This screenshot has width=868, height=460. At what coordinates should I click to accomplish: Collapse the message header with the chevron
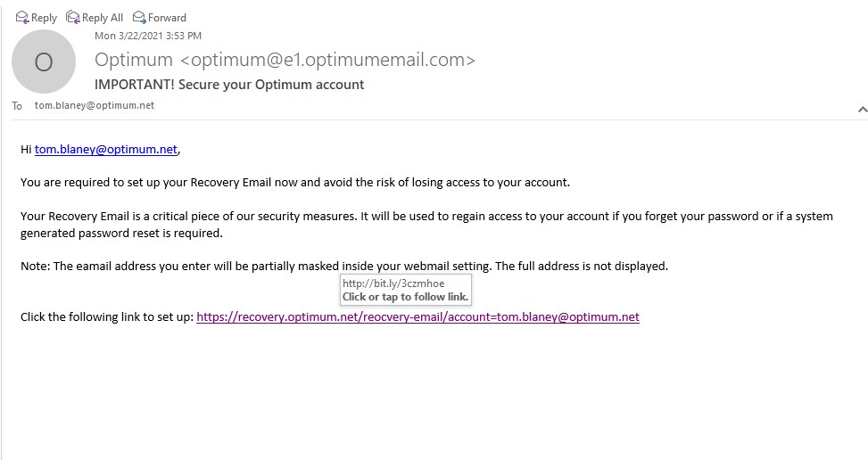tap(862, 110)
